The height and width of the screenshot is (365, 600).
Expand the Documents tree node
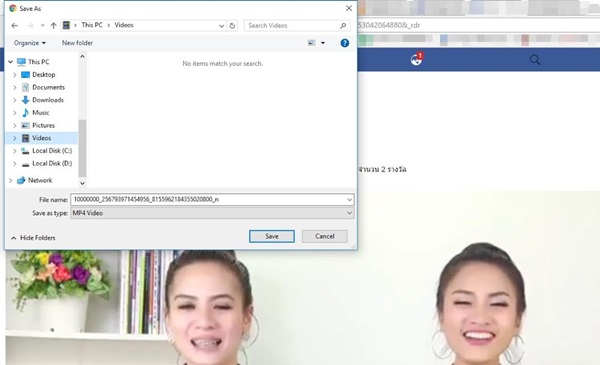click(15, 87)
